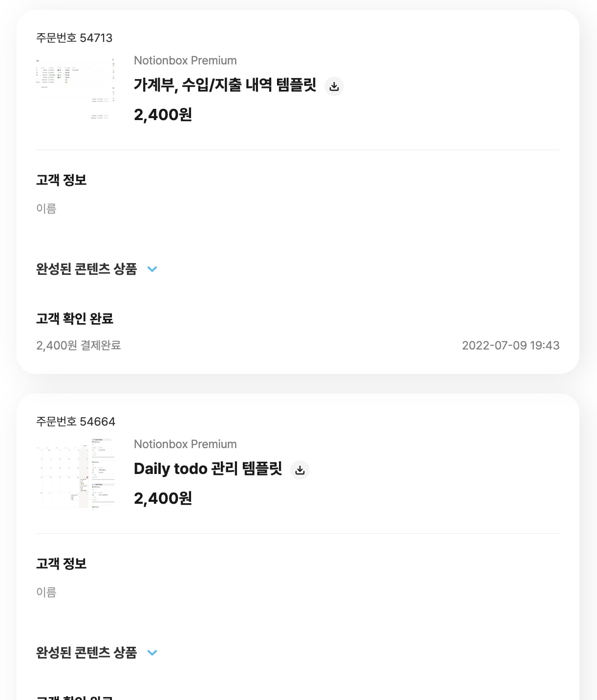
Task: Click Notionbox Premium above Daily todo template
Action: tap(185, 444)
